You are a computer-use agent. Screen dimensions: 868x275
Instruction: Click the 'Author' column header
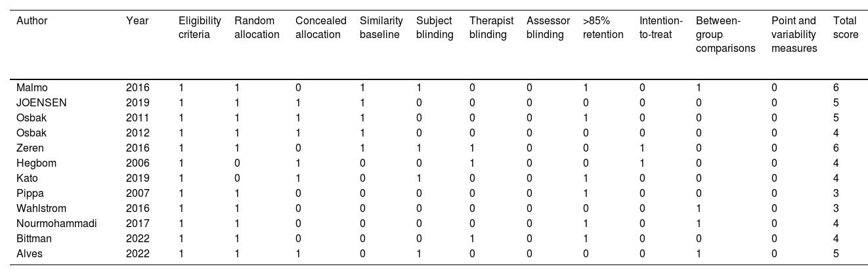tap(32, 21)
